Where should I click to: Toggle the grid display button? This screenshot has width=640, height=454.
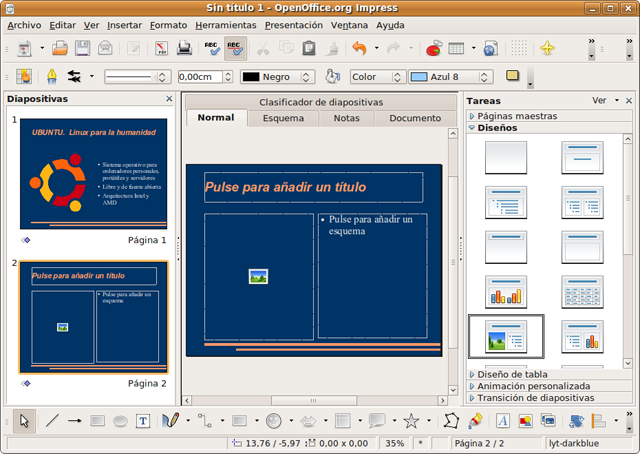pos(519,48)
